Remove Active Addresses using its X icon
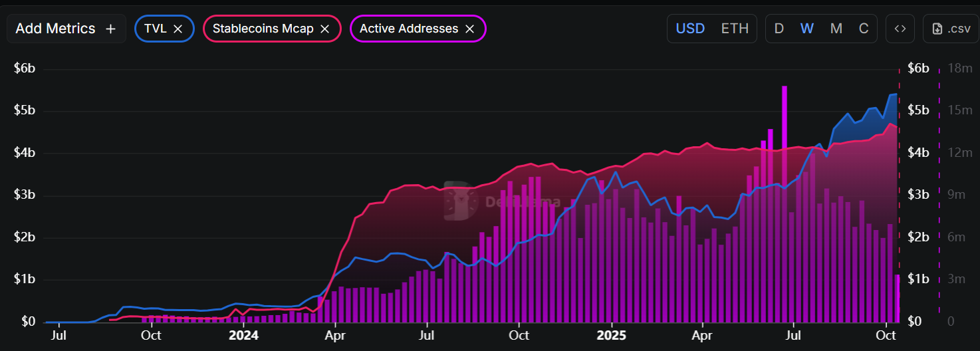Image resolution: width=980 pixels, height=351 pixels. pyautogui.click(x=469, y=29)
